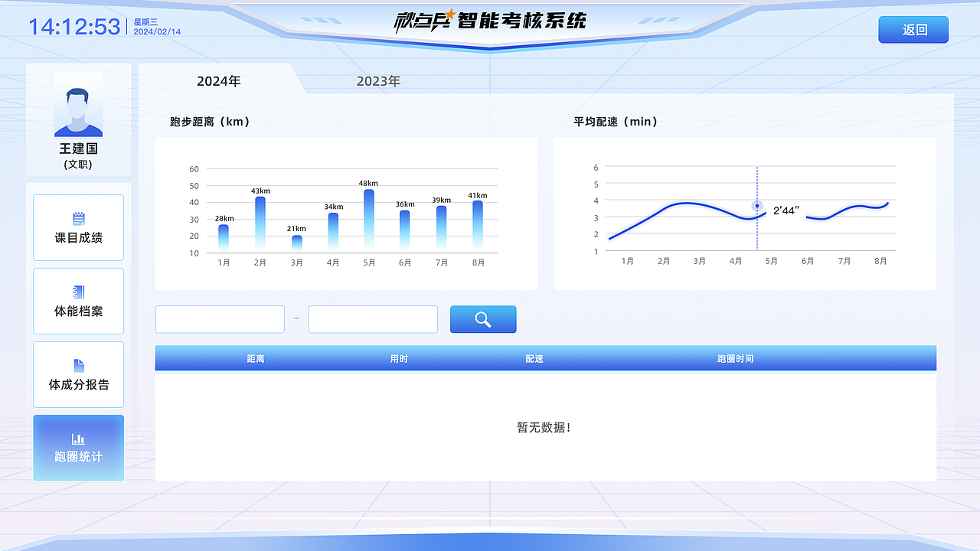Click the blue search button below the charts

point(483,319)
